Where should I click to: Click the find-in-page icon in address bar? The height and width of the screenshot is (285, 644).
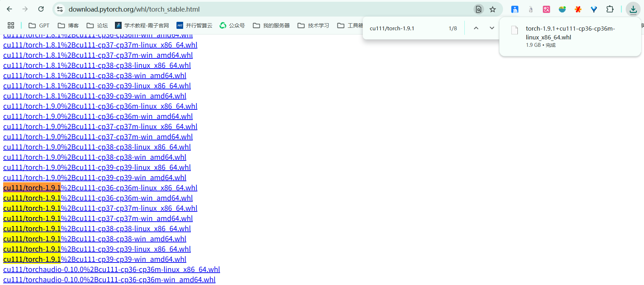(478, 9)
